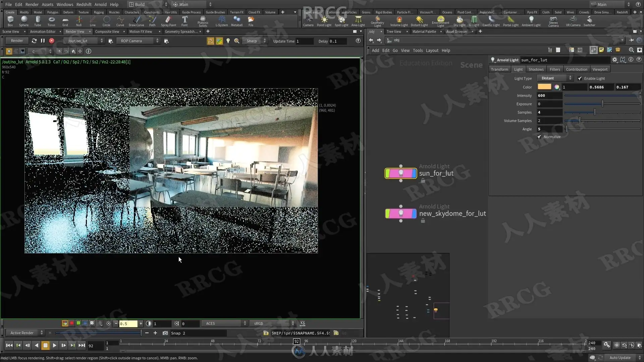
Task: Select the Draw Curve shelf tool
Action: tap(136, 21)
